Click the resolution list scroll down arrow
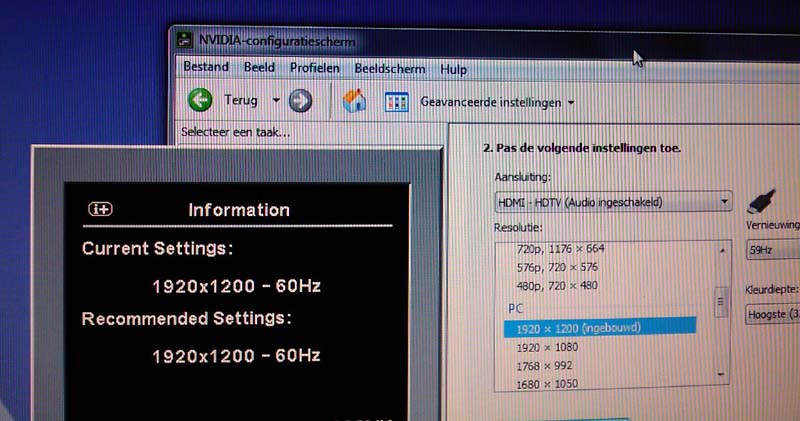Image resolution: width=800 pixels, height=421 pixels. coord(721,375)
